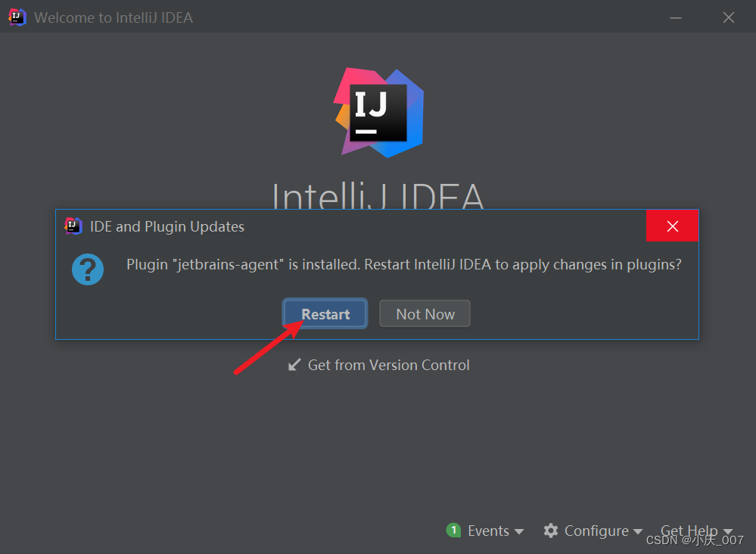Click the Configure gear icon
Image resolution: width=756 pixels, height=554 pixels.
[x=551, y=531]
